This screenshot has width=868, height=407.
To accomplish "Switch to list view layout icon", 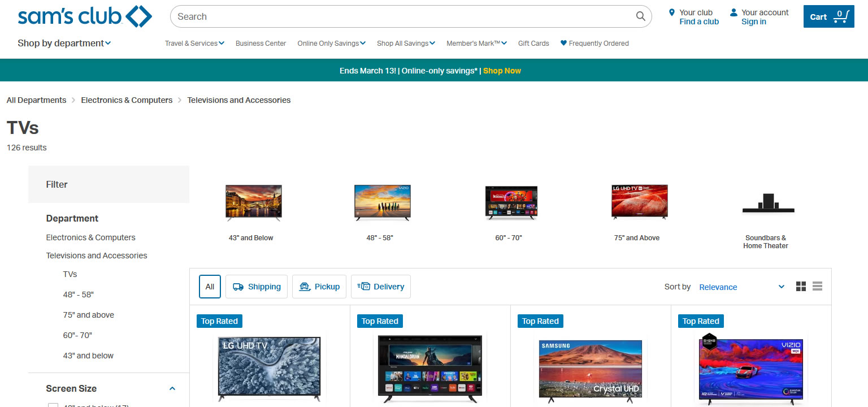I will (817, 287).
